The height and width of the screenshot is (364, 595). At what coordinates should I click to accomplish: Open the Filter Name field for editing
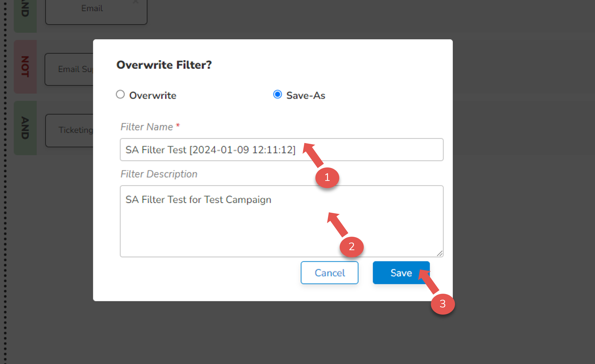point(266,150)
